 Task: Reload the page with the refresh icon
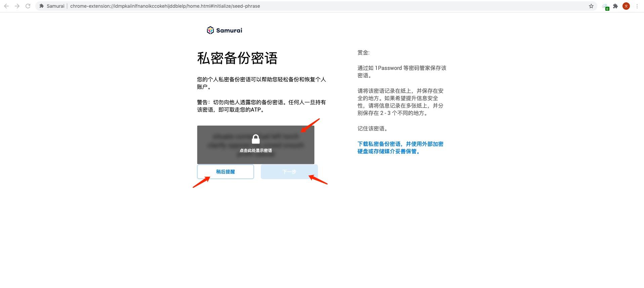[28, 6]
